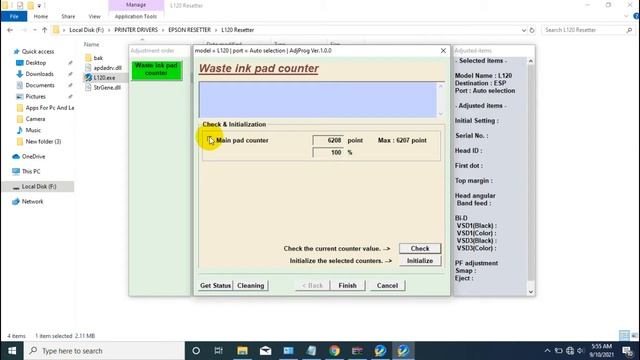Open the Windows Start menu
The height and width of the screenshot is (360, 640).
pos(12,351)
